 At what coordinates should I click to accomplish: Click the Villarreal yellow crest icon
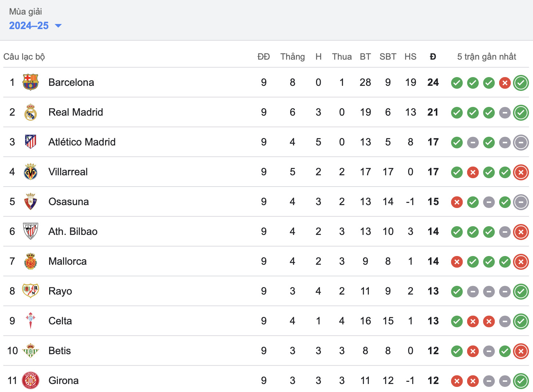pos(31,172)
